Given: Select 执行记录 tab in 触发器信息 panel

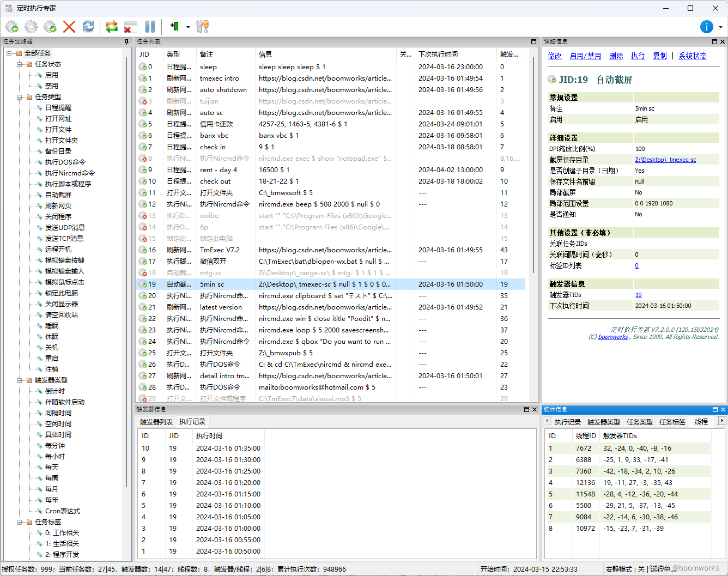Looking at the screenshot, I should click(192, 422).
